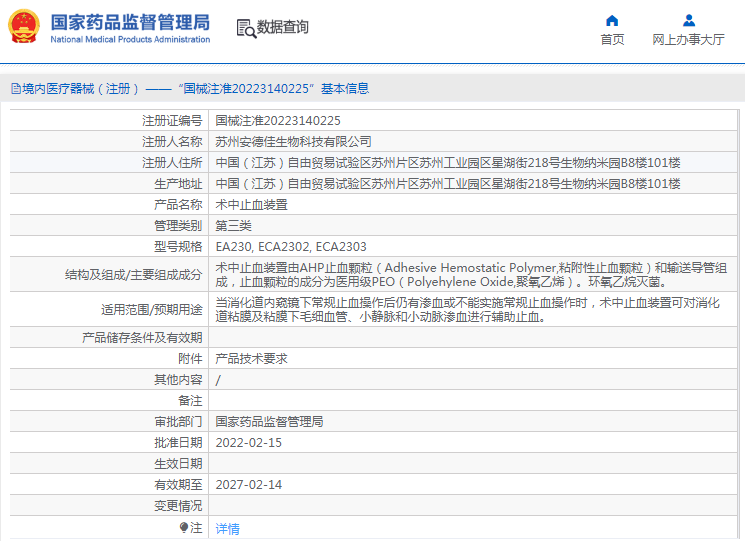The width and height of the screenshot is (745, 541).
Task: Click the 产品储存条件及有效期 label
Action: click(x=142, y=338)
